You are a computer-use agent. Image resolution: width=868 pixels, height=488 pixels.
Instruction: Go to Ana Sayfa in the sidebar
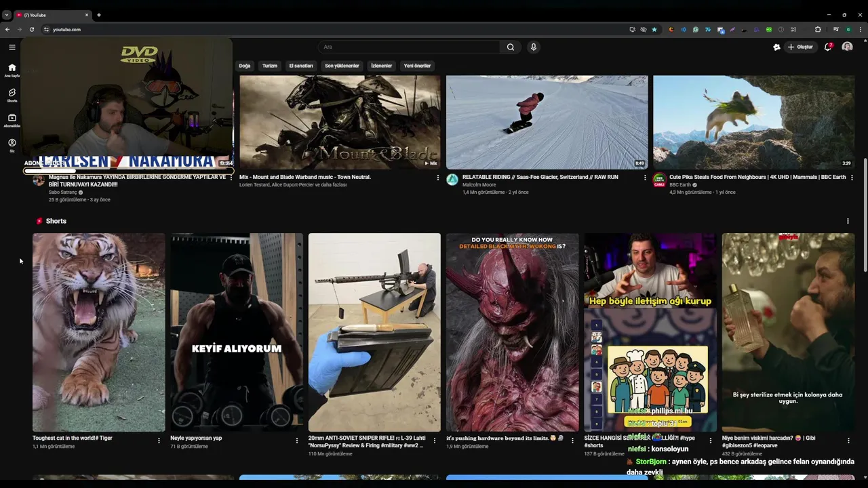click(x=12, y=70)
